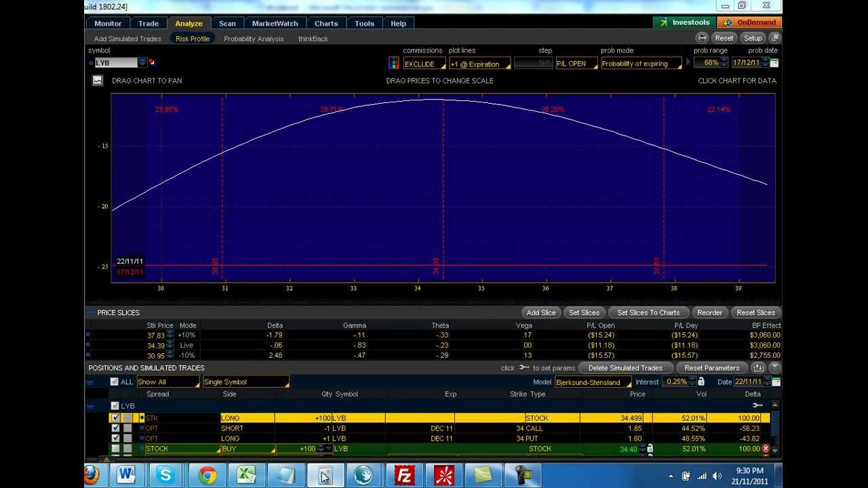868x488 pixels.
Task: Open Google Chrome from the taskbar
Action: (x=208, y=475)
